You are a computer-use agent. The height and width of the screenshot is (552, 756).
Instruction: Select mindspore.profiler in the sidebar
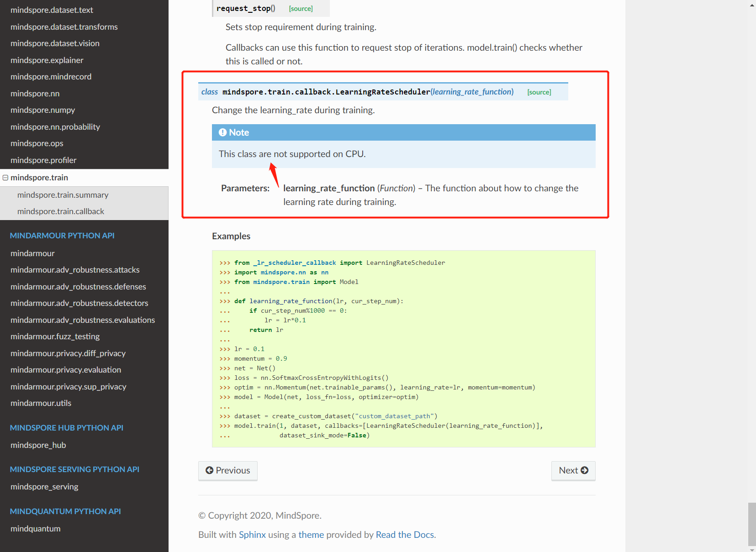(43, 160)
